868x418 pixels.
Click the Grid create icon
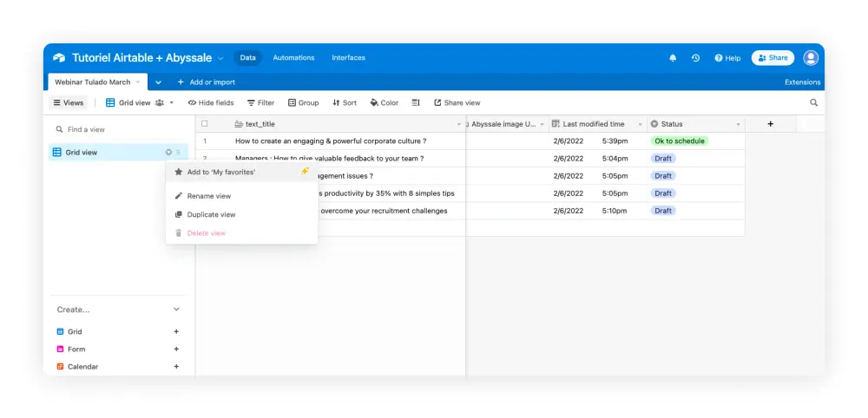click(x=61, y=332)
